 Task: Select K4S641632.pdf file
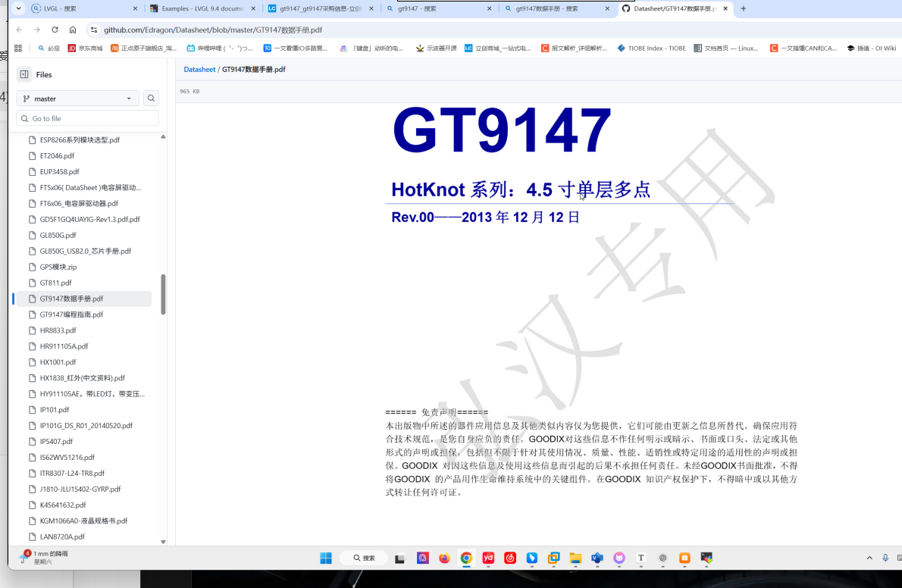tap(63, 505)
